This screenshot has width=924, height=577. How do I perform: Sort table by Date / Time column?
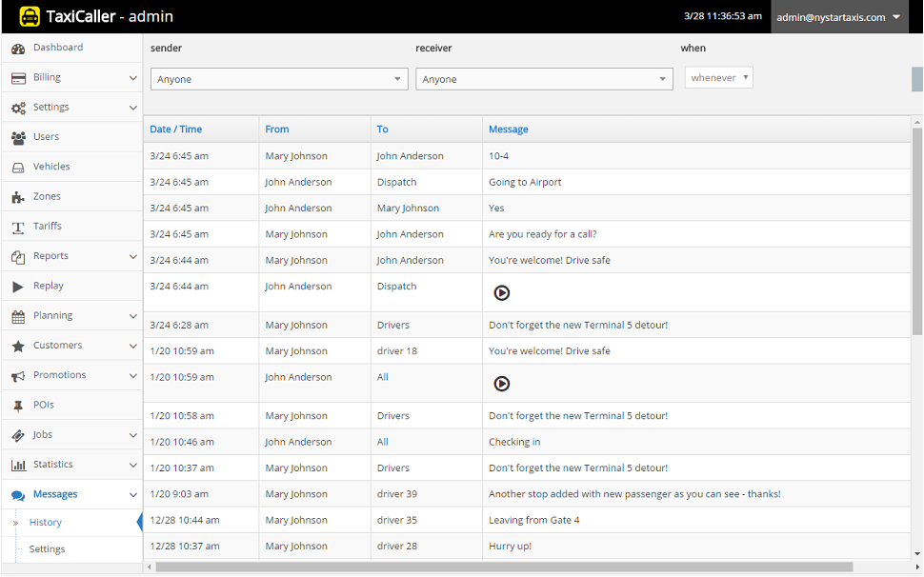click(176, 129)
